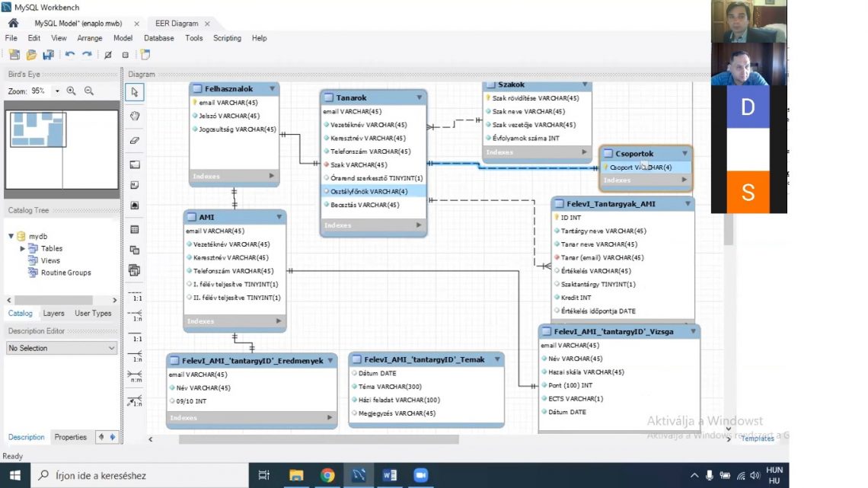This screenshot has width=868, height=488.
Task: Pick the eraser tool
Action: tap(135, 140)
